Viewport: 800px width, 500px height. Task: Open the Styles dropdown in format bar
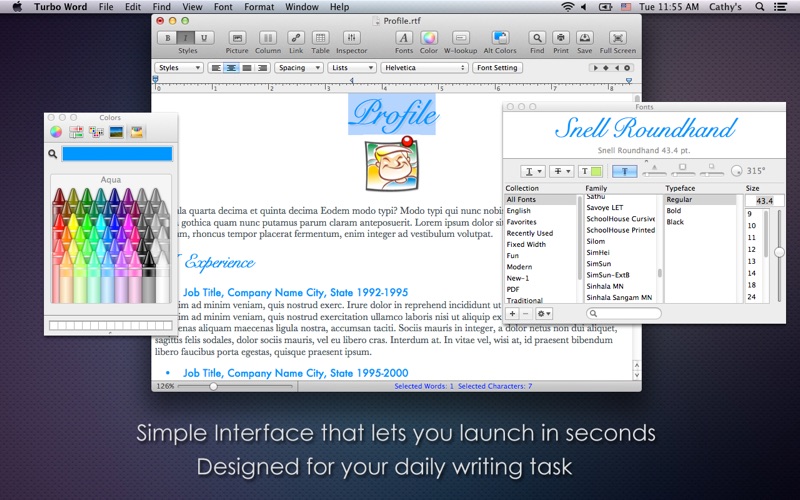(x=179, y=68)
